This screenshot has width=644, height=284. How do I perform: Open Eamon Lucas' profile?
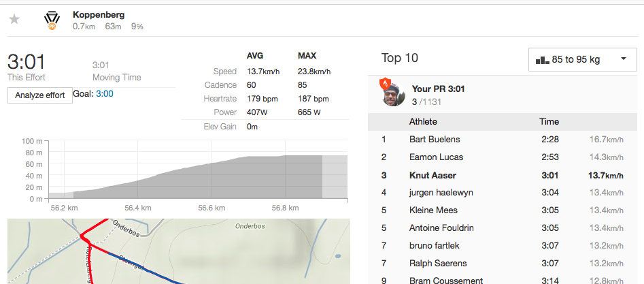[x=436, y=157]
